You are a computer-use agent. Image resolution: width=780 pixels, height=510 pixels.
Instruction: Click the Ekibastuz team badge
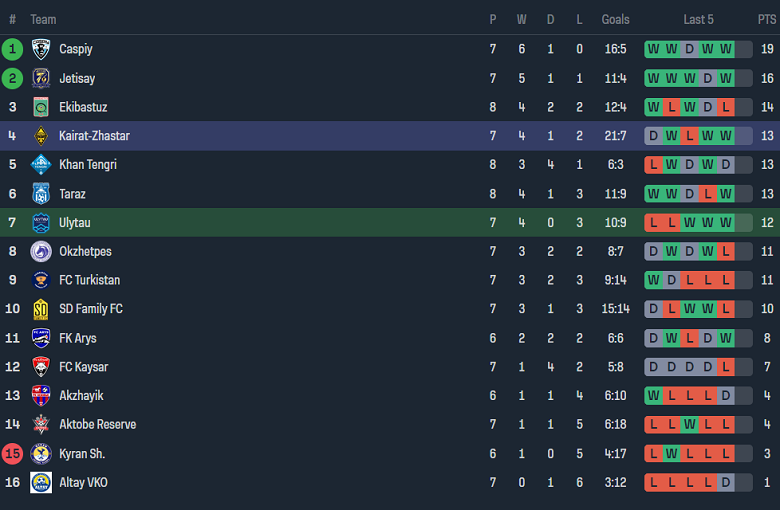(x=41, y=107)
